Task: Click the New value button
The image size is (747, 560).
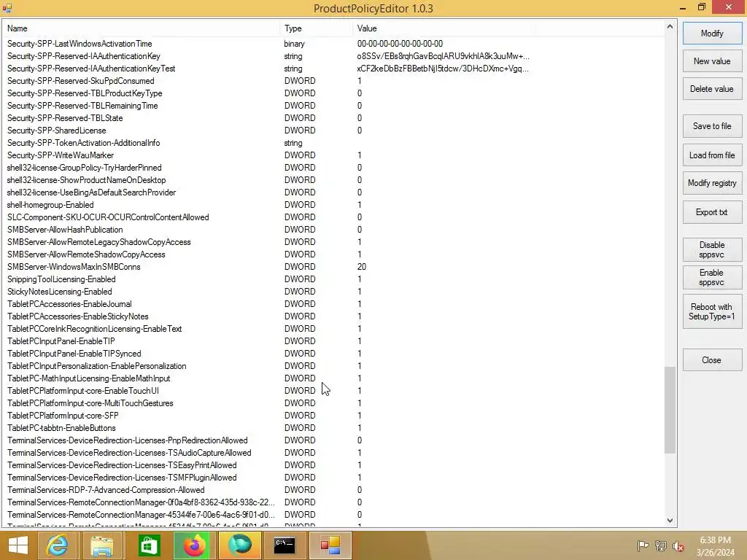Action: [712, 61]
